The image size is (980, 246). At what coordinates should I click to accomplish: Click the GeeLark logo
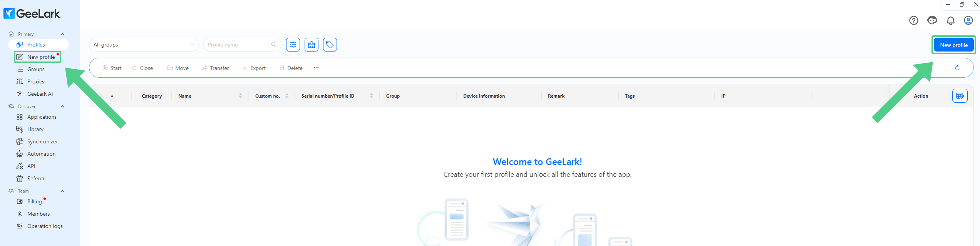[x=32, y=14]
